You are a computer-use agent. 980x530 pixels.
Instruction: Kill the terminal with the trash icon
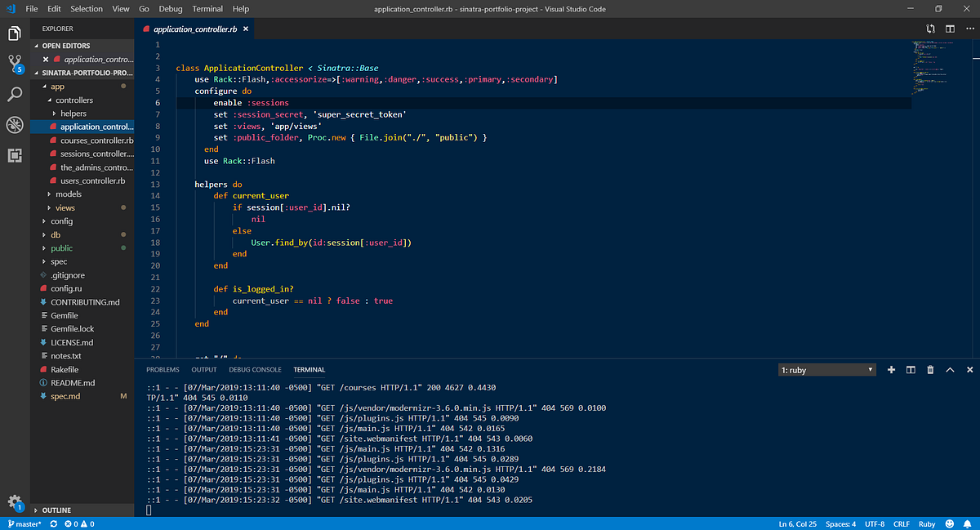click(929, 369)
